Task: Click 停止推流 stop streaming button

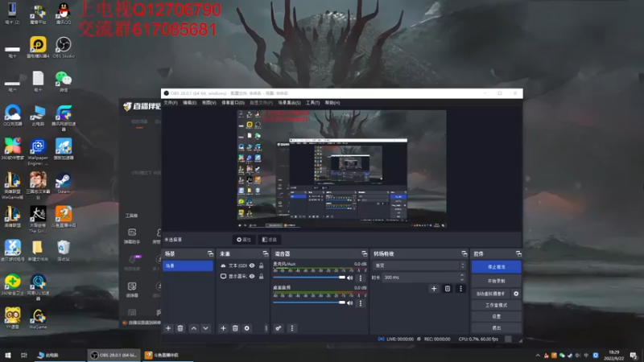Action: (x=496, y=267)
